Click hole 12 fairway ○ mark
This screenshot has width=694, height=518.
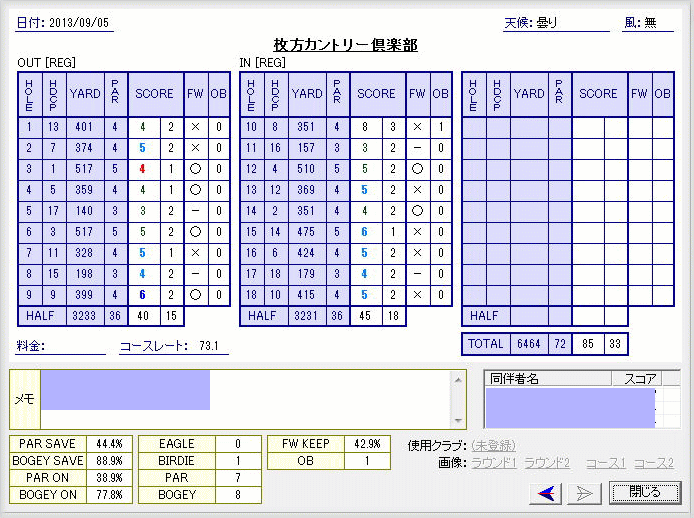pos(417,169)
